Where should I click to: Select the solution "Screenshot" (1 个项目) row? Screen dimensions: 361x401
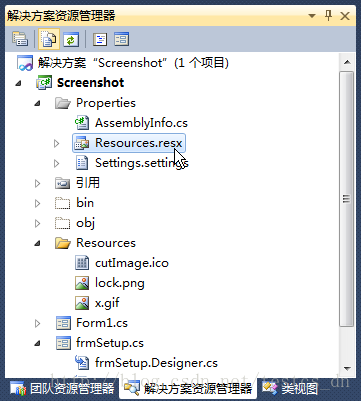point(133,63)
